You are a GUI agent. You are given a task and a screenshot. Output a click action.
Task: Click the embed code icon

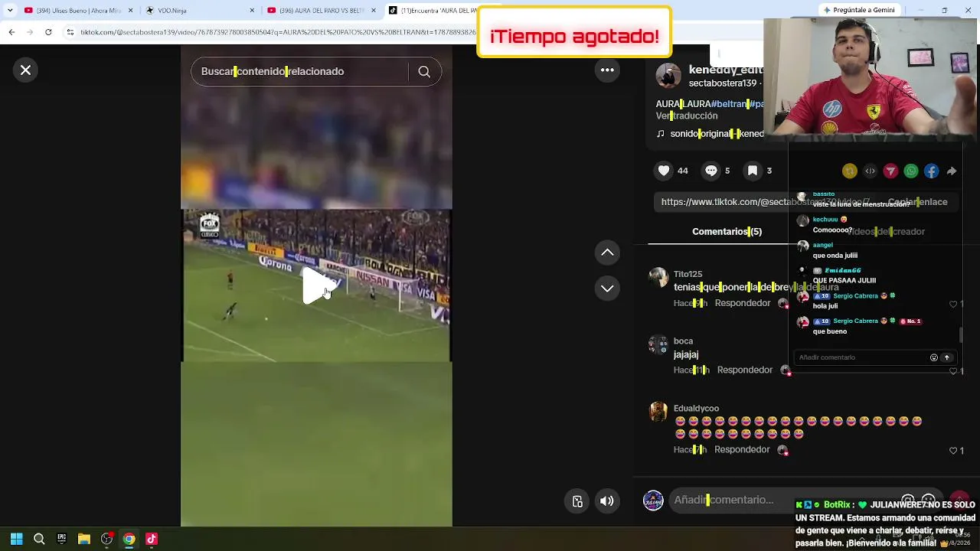pyautogui.click(x=870, y=171)
